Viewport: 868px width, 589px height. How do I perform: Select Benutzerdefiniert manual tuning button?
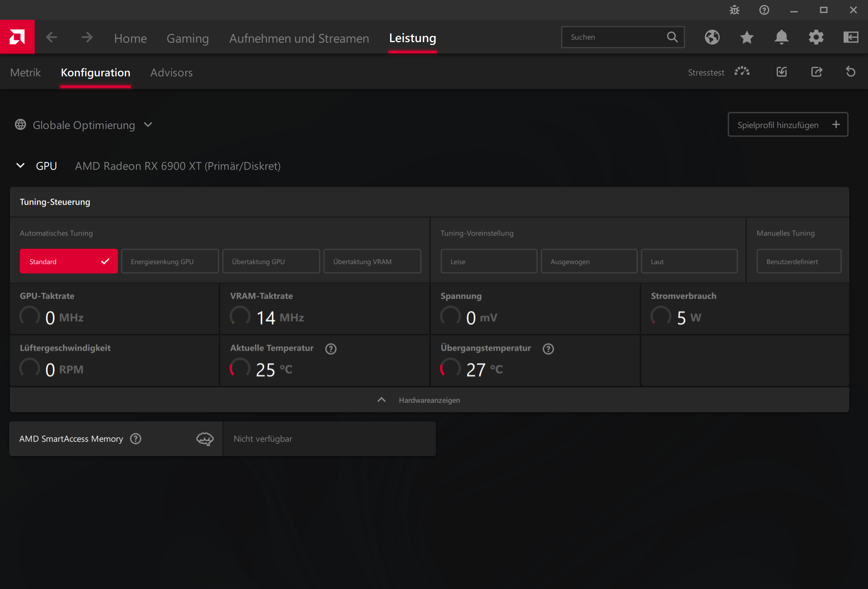tap(799, 261)
